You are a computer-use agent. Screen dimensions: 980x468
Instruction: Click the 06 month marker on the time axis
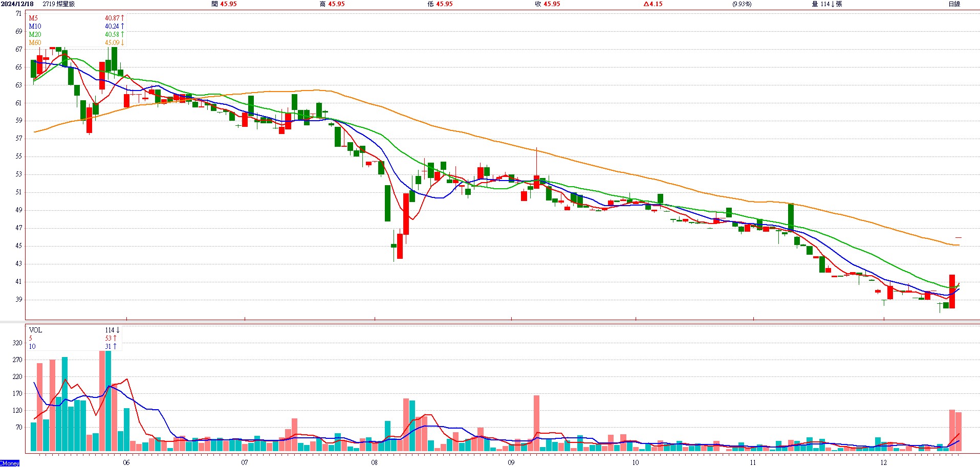pos(126,462)
